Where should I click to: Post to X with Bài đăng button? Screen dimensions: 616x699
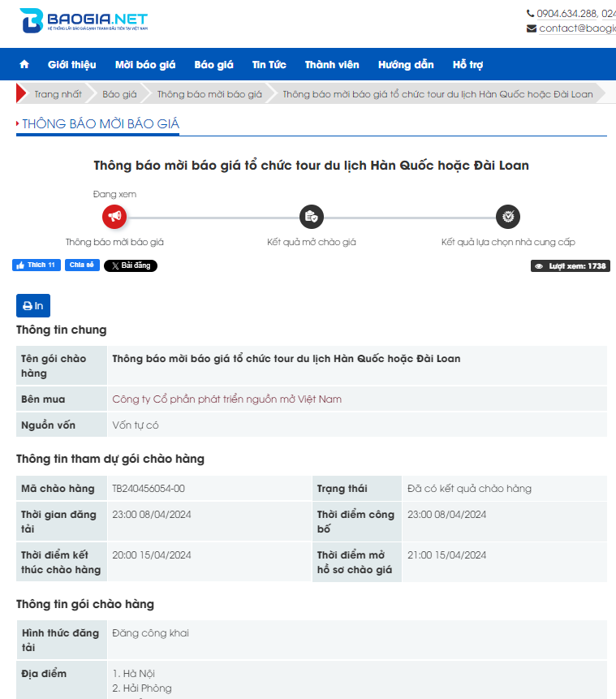coord(131,265)
